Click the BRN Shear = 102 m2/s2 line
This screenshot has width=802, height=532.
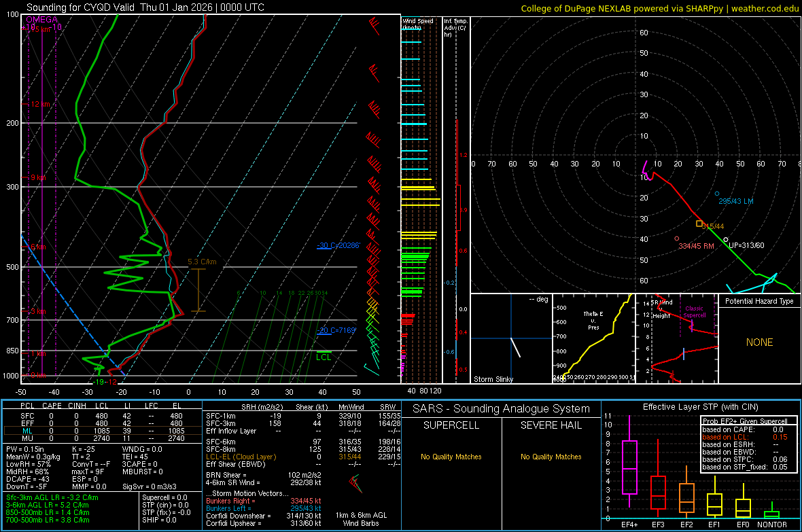coord(264,475)
